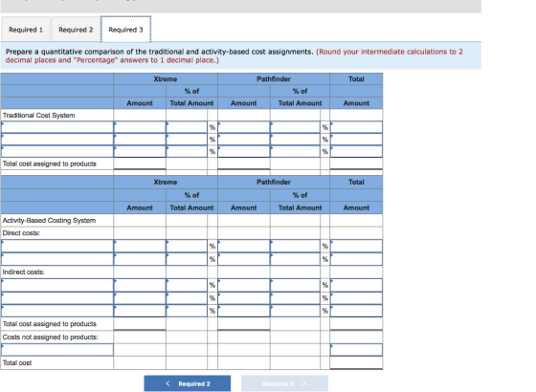Click the "Activity-Based Costing System" row label
This screenshot has height=392, width=536.
pyautogui.click(x=49, y=220)
